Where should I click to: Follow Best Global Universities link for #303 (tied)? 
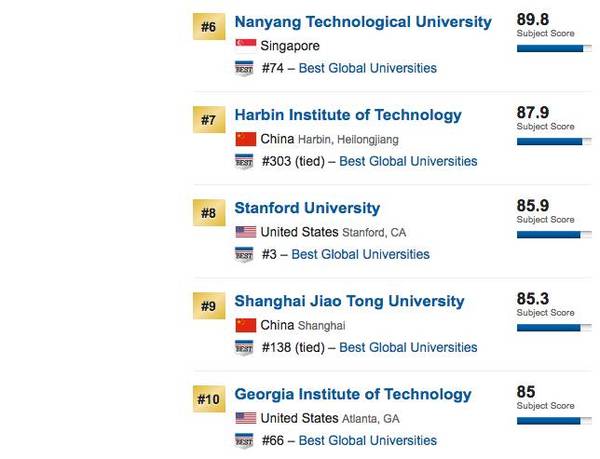(x=408, y=161)
